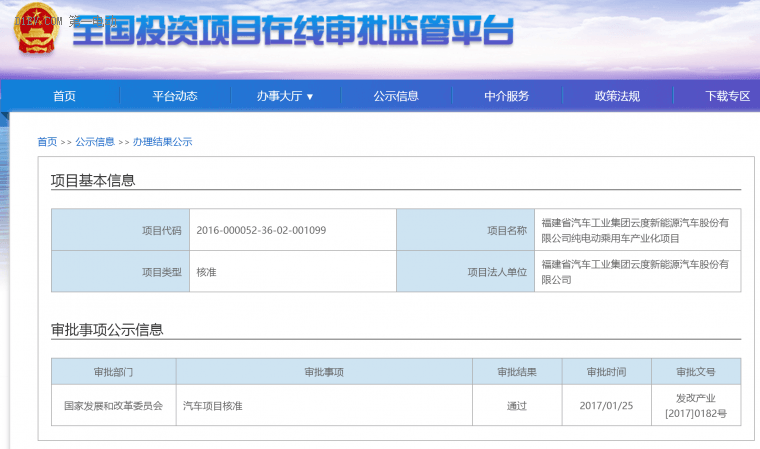760x449 pixels.
Task: Click the 项目代码 label cell
Action: click(120, 230)
